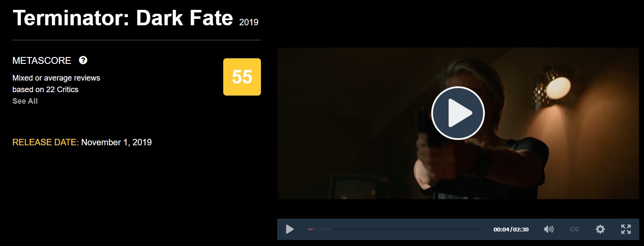Select the METASCORE heading label
The height and width of the screenshot is (246, 644).
coord(42,60)
